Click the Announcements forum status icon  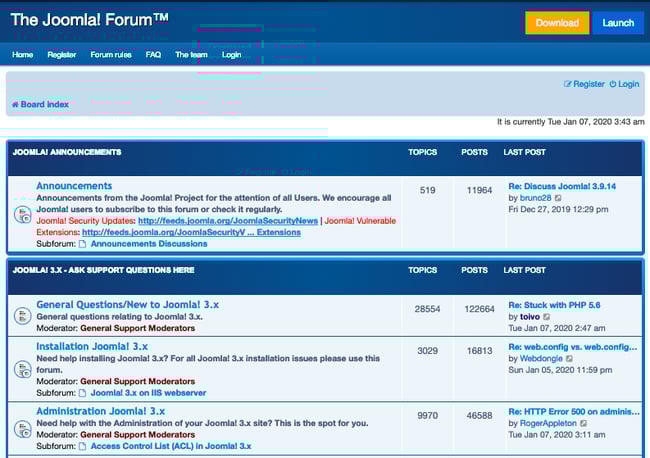pos(22,214)
